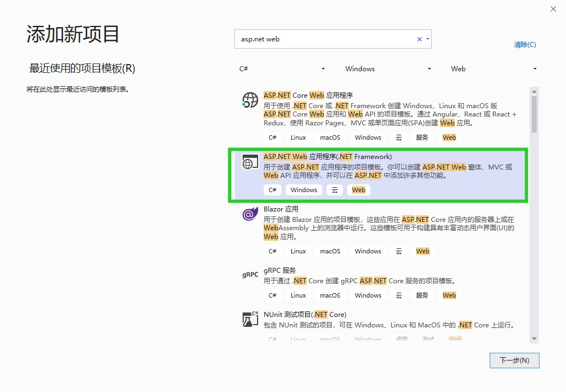Click the Blazor application icon
This screenshot has width=566, height=392.
[250, 214]
